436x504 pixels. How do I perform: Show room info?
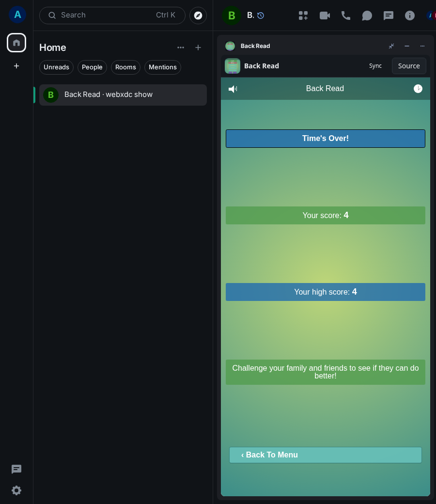point(410,16)
